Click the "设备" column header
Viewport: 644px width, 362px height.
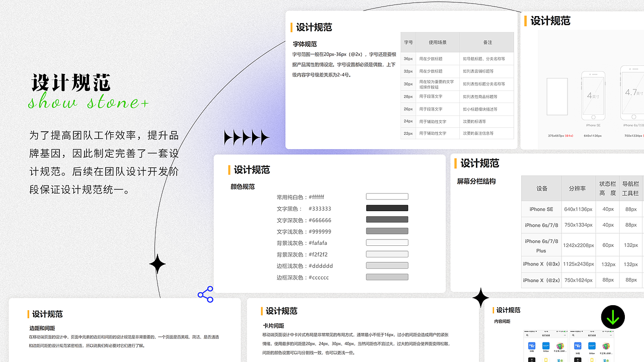541,189
